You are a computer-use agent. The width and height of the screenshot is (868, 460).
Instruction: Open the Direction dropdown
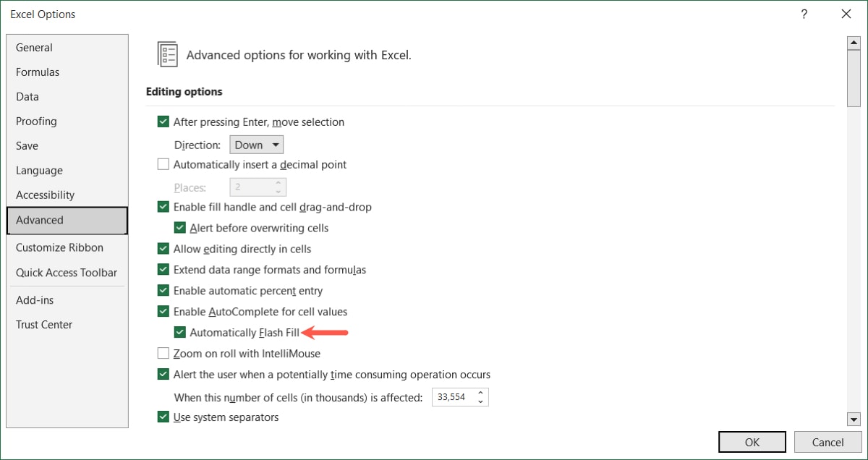coord(256,144)
